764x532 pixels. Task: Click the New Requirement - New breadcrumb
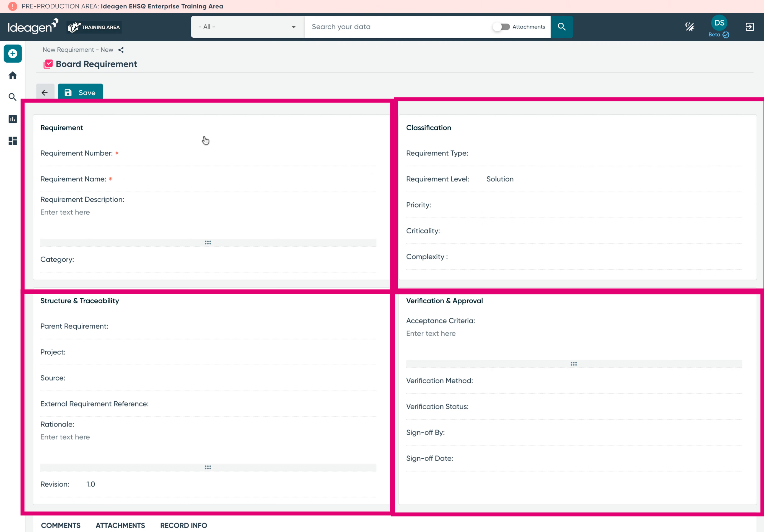(78, 50)
